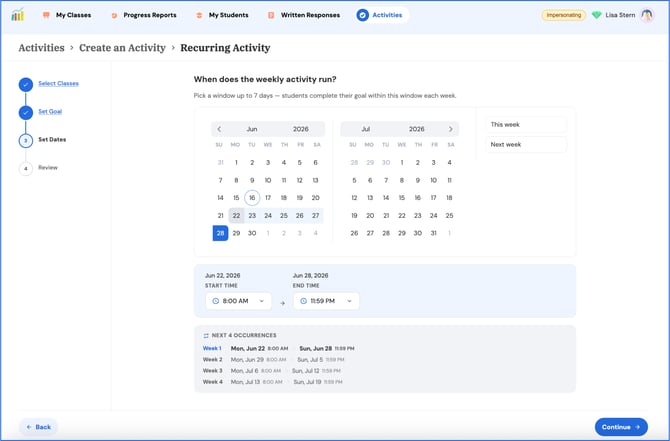The image size is (670, 441).
Task: Click the Impersonating badge
Action: [x=564, y=15]
